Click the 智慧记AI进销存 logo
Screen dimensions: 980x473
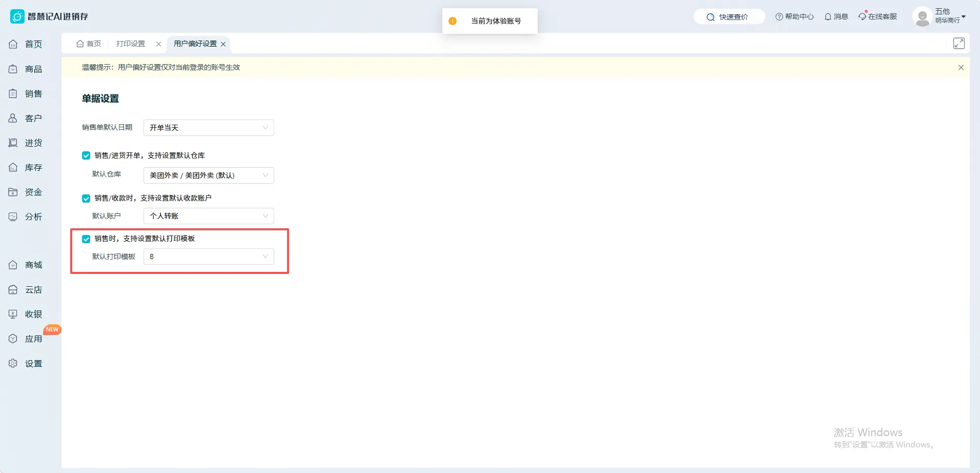click(49, 16)
